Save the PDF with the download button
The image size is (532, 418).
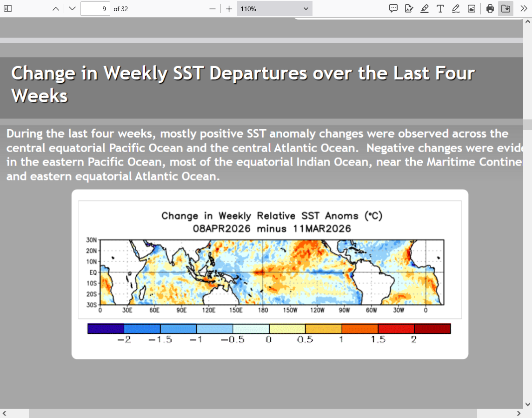(x=505, y=8)
